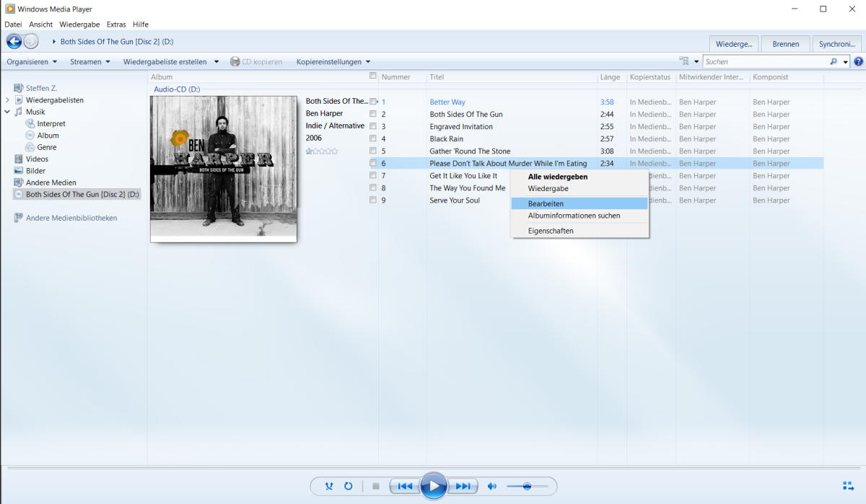Click the seek bar above the playback controls
866x504 pixels.
433,467
